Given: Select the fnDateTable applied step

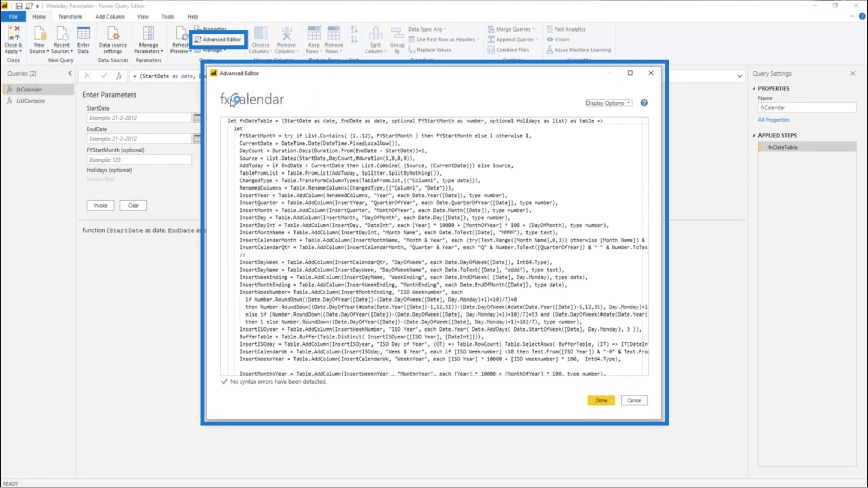Looking at the screenshot, I should tap(807, 147).
